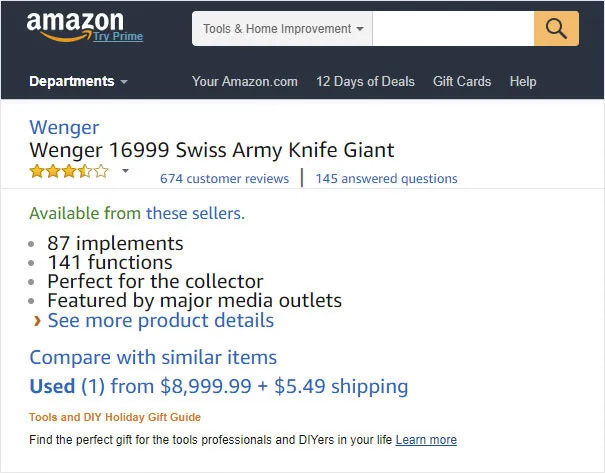Click the 'these sellers' link

pos(195,213)
